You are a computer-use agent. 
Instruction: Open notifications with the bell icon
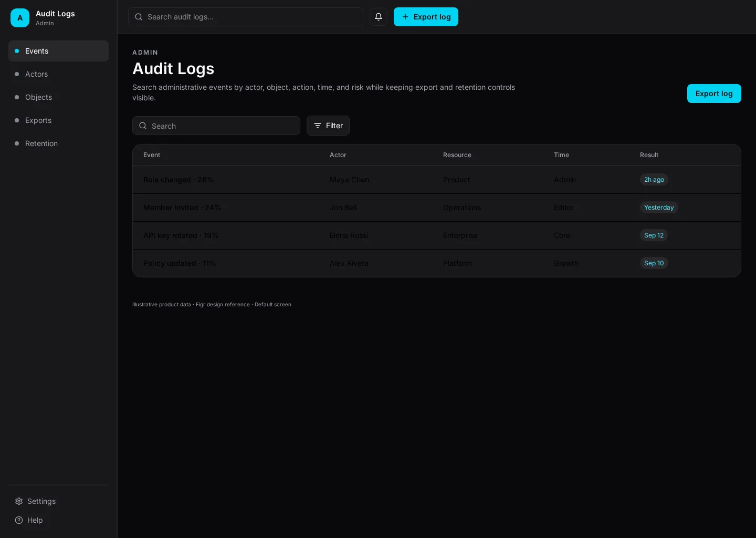pos(379,17)
